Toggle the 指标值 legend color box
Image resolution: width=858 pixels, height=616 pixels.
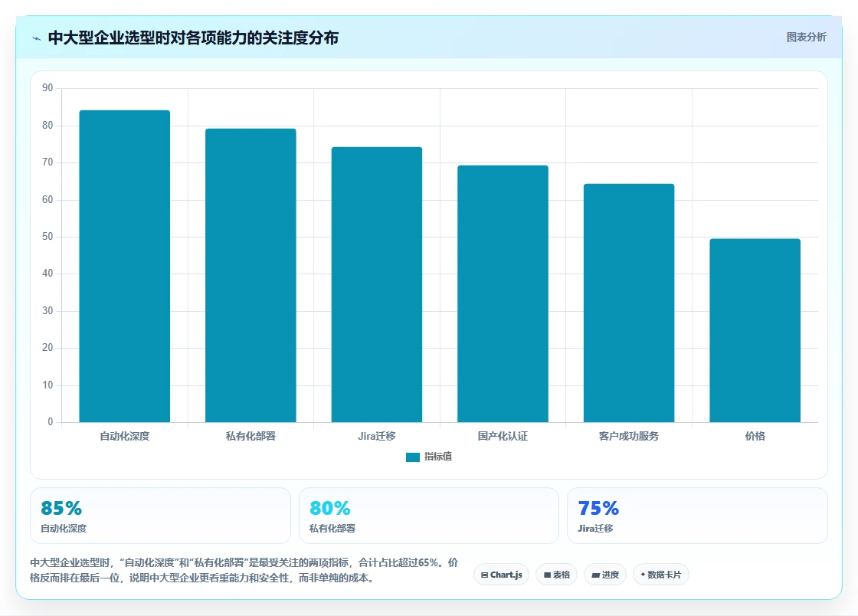point(413,457)
